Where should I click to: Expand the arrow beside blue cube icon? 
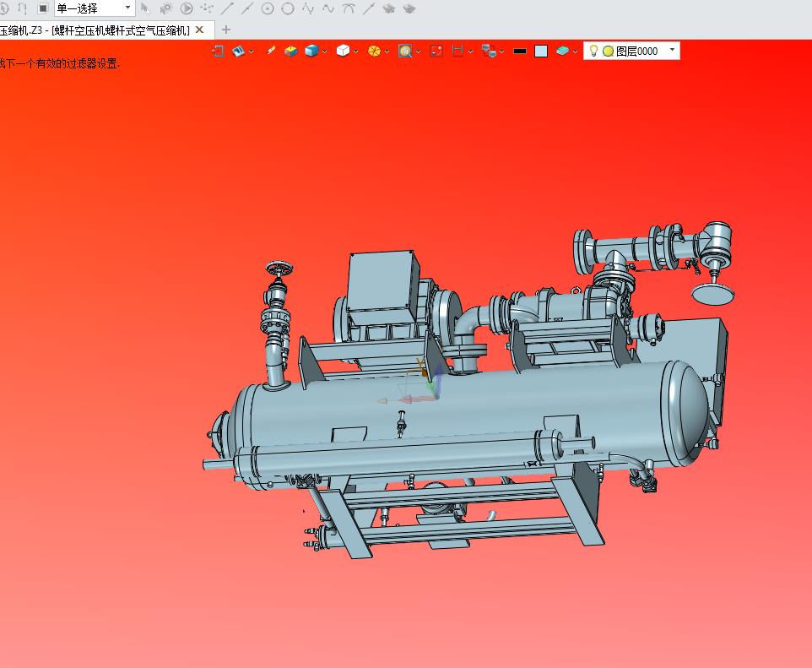tap(325, 52)
